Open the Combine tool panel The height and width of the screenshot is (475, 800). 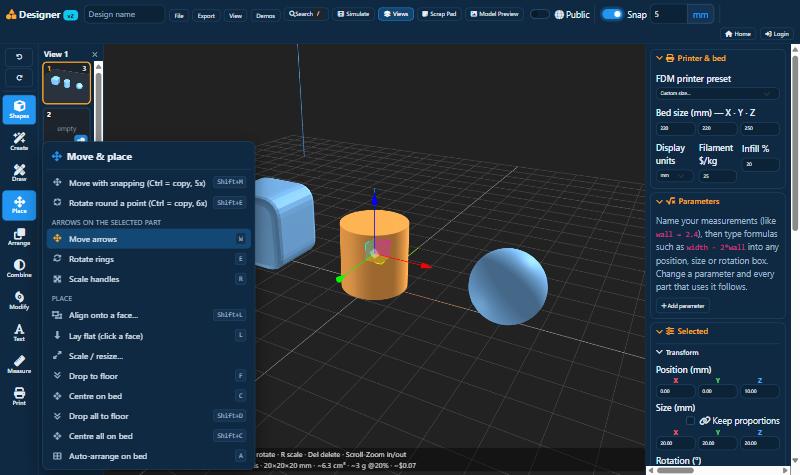(x=19, y=268)
